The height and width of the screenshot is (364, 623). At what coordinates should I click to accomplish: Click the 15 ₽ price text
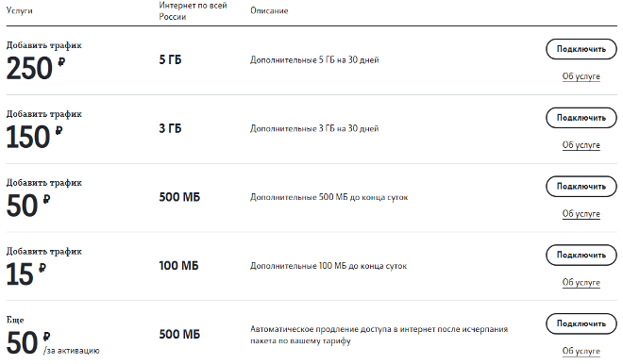pyautogui.click(x=26, y=274)
